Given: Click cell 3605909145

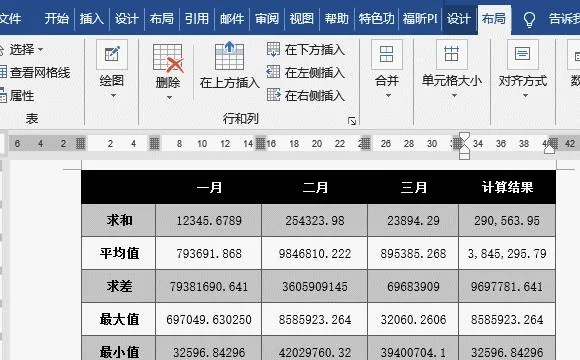Looking at the screenshot, I should 315,286.
